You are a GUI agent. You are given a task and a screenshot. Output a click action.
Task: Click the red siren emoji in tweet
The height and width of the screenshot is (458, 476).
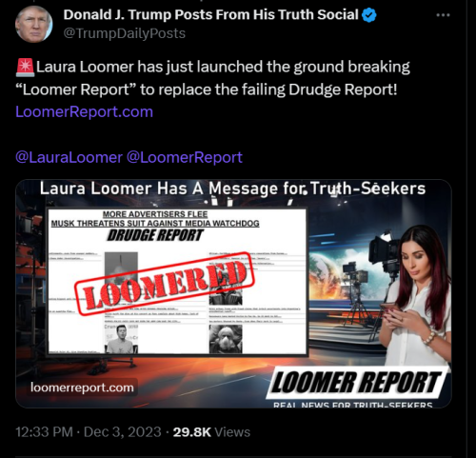[25, 68]
